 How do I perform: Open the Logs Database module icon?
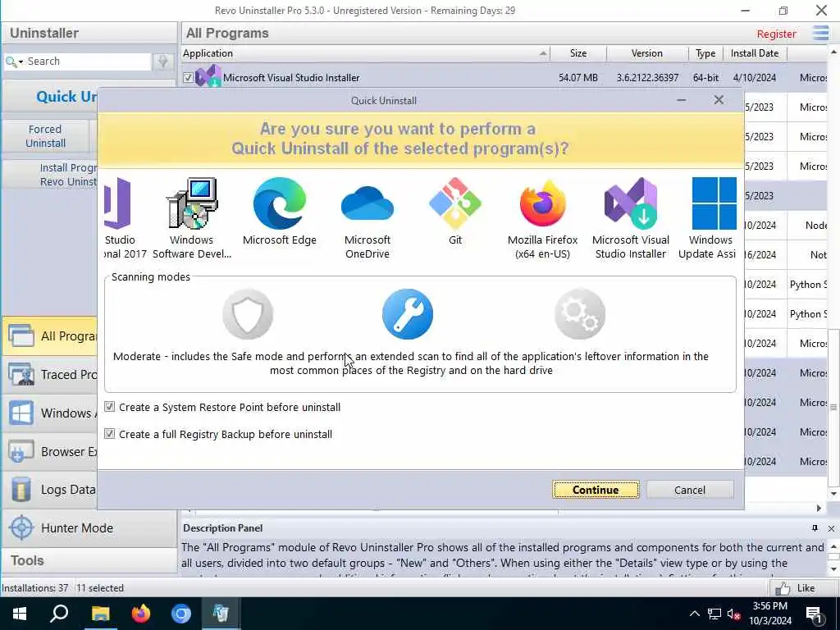[21, 490]
